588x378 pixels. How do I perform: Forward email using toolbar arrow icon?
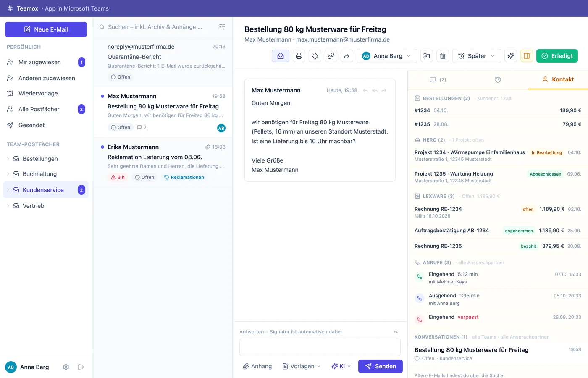click(x=347, y=56)
